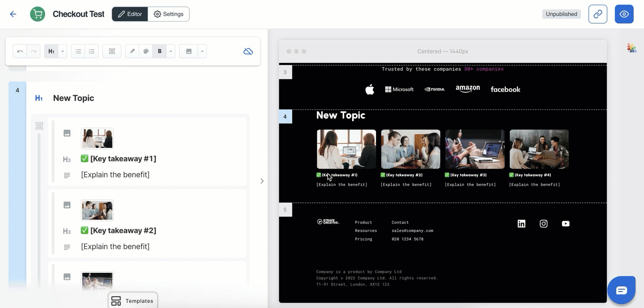
Task: Edit second card's Explain the benefit text
Action: pos(115,246)
